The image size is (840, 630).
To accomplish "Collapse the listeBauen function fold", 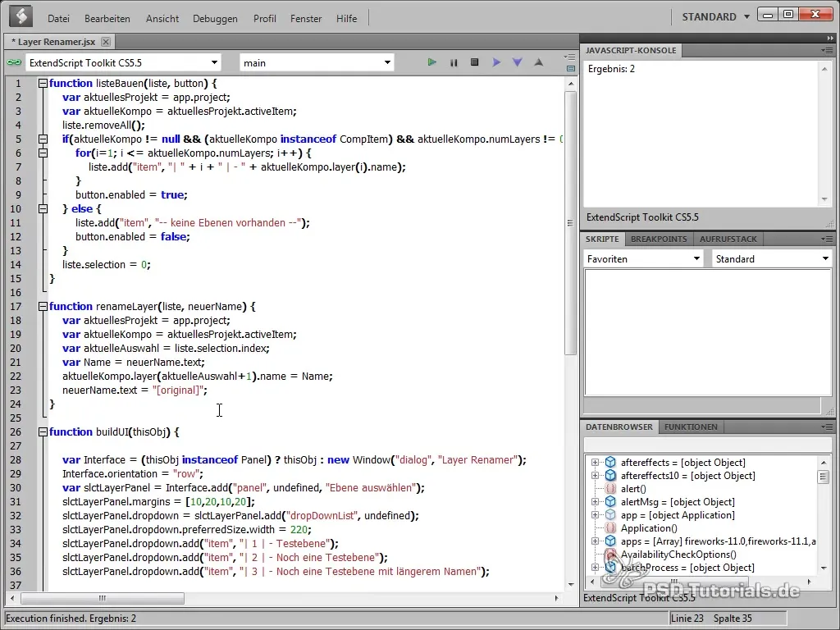I will [43, 83].
